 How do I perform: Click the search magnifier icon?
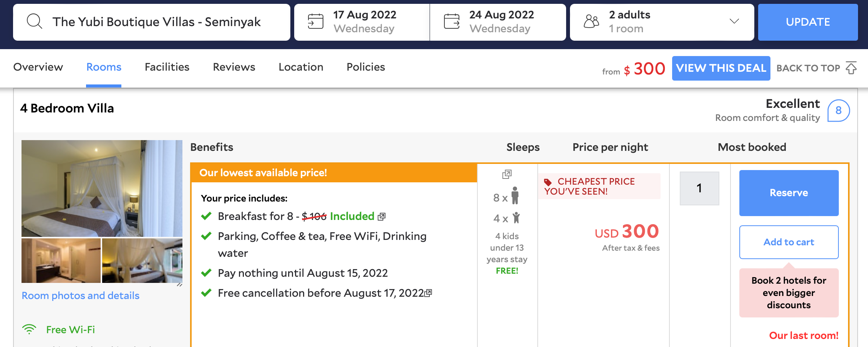tap(35, 21)
